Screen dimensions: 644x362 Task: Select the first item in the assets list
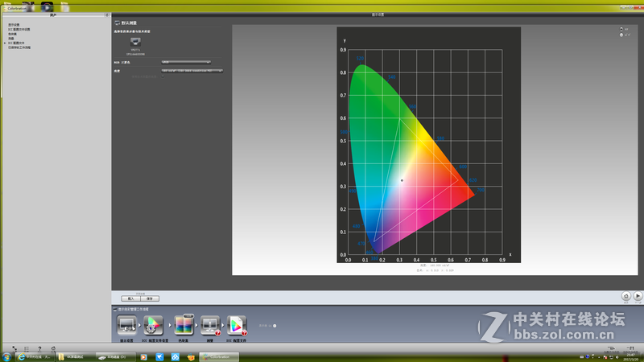tap(15, 25)
